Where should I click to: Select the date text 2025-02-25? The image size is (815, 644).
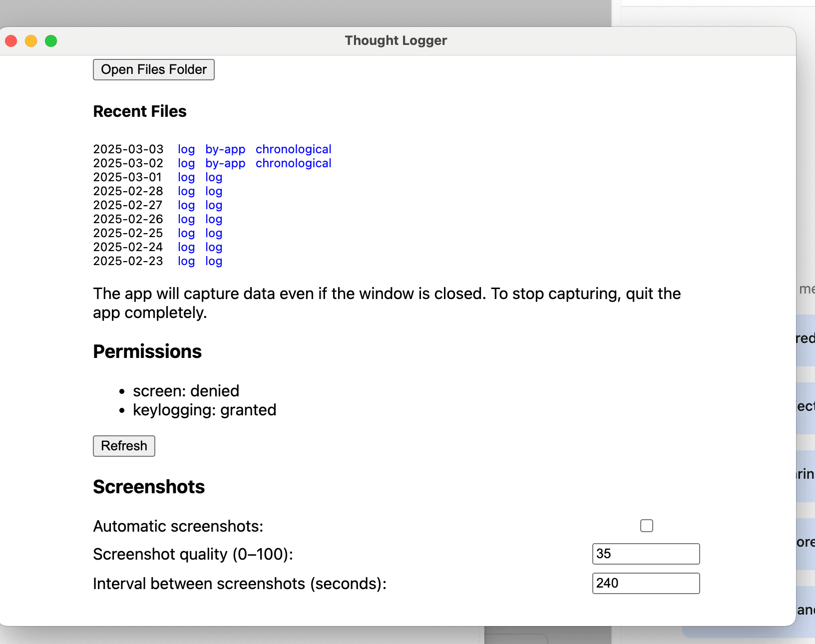coord(128,233)
